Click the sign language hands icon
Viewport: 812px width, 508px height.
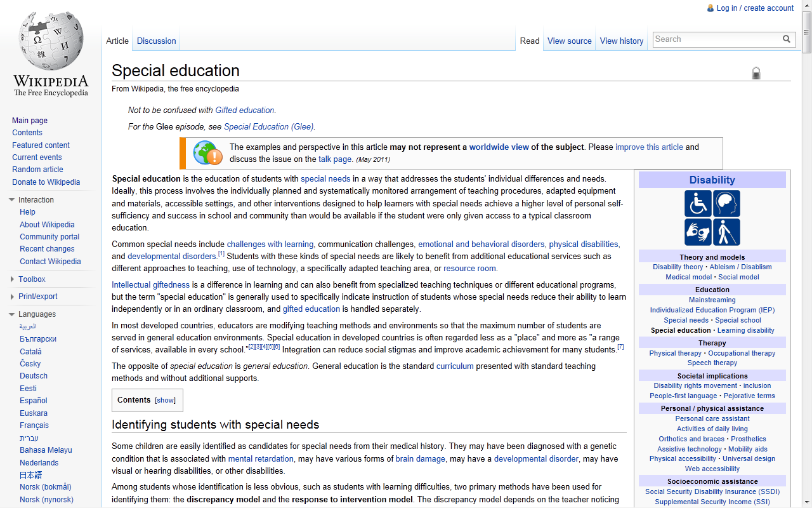tap(698, 232)
